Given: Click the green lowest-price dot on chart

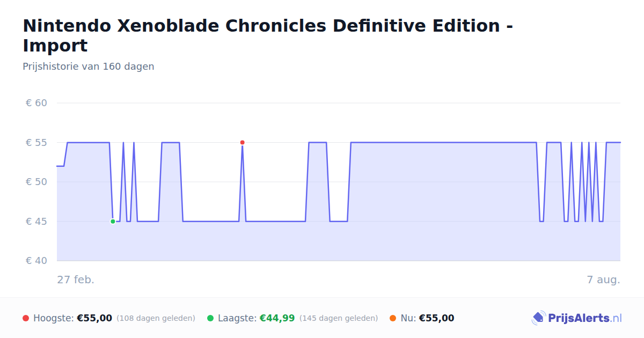Looking at the screenshot, I should tap(113, 221).
